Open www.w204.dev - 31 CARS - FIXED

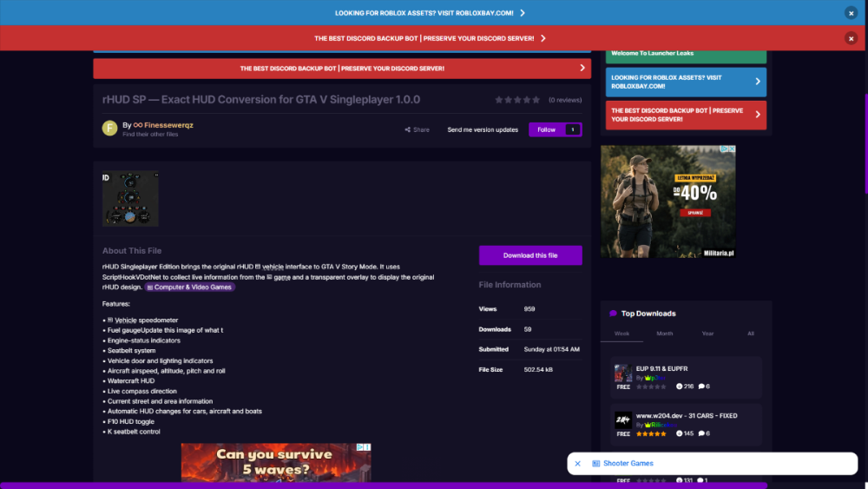pyautogui.click(x=687, y=415)
